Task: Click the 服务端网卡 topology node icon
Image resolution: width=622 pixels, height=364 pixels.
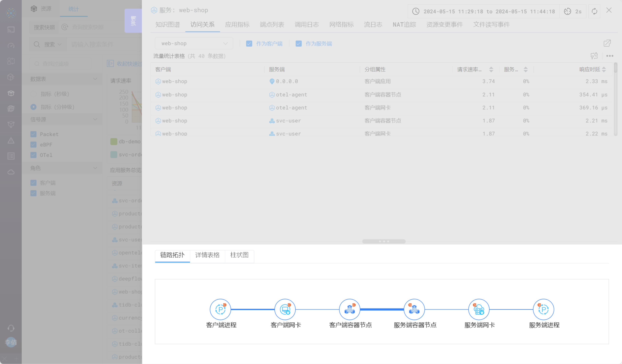Action: (x=479, y=309)
